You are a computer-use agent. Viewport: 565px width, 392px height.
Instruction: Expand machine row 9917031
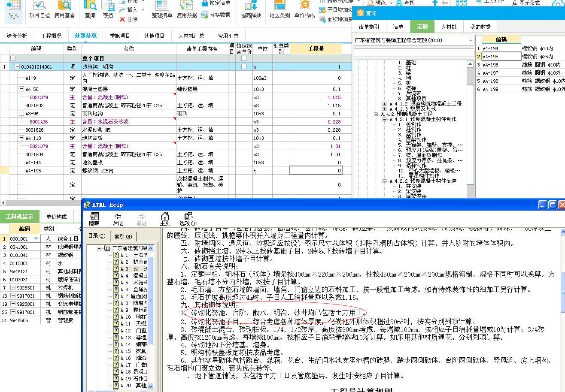(x=12, y=296)
